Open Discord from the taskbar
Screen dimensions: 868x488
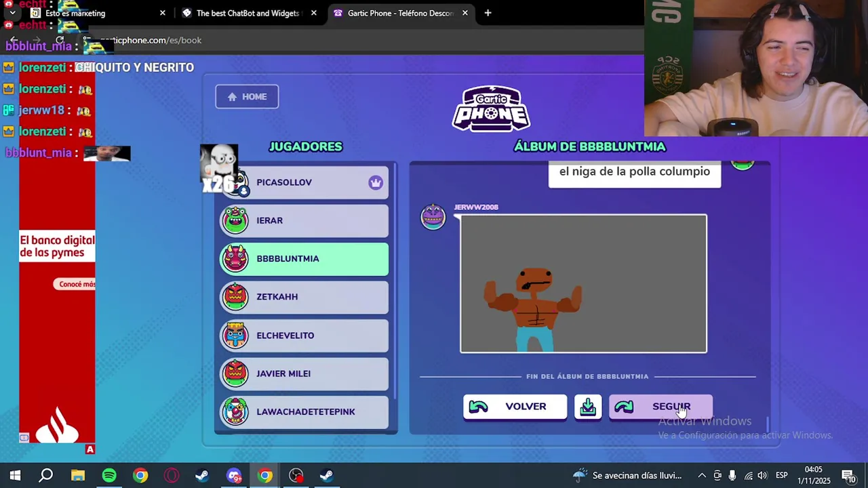click(234, 475)
